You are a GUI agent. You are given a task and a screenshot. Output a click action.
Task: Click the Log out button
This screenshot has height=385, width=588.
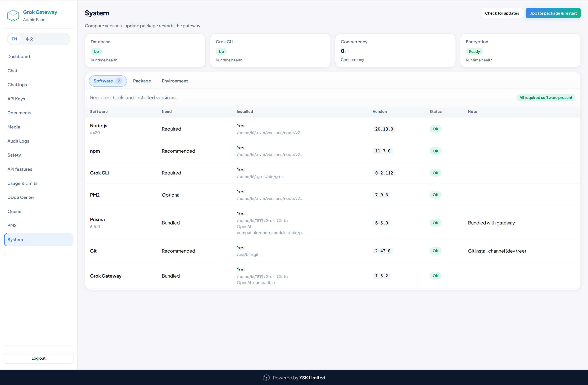pos(38,358)
